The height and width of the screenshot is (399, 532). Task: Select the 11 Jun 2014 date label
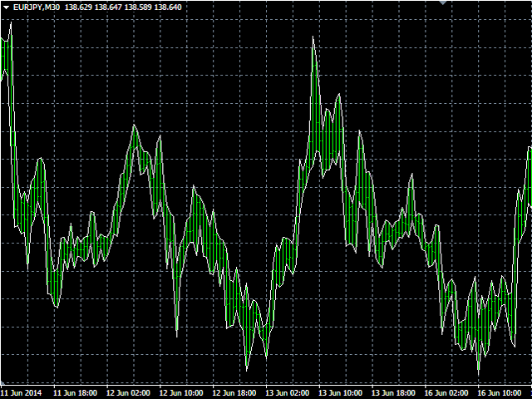(22, 393)
